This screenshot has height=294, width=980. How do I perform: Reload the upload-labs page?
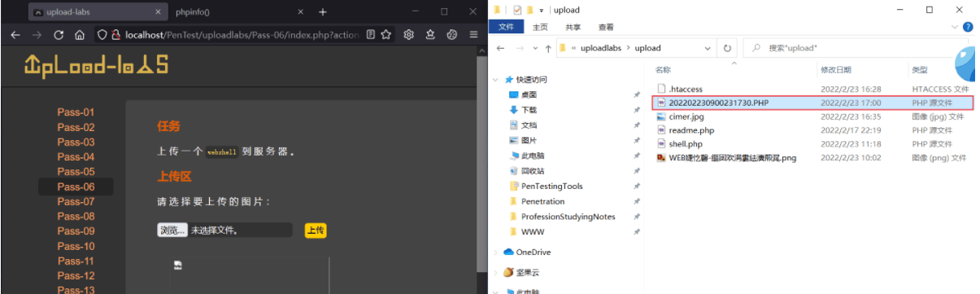[x=59, y=35]
